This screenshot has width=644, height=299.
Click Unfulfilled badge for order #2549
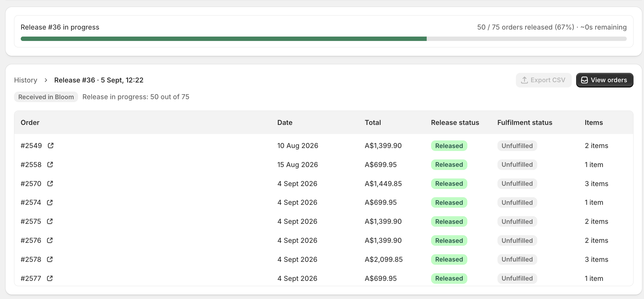517,146
